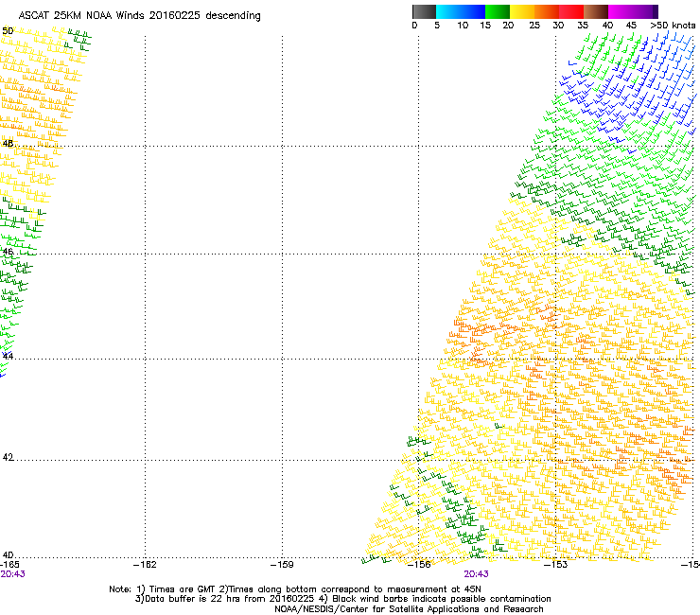
Task: Select the longitude axis label "-162"
Action: tap(146, 565)
